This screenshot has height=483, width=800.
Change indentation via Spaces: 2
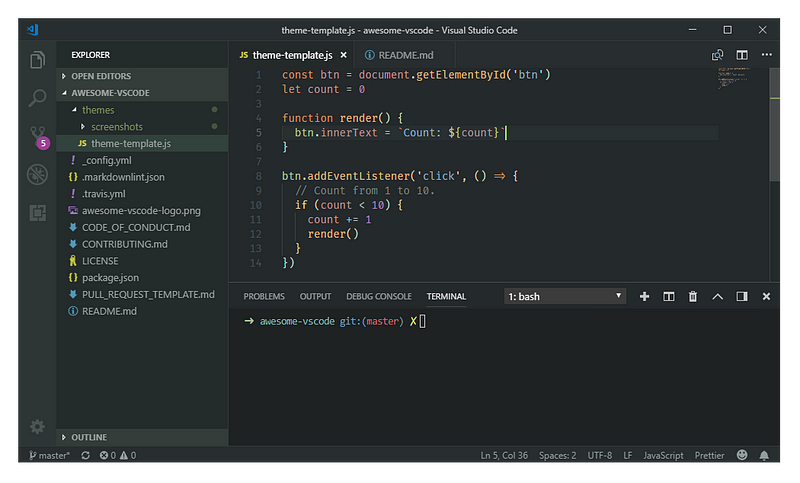click(558, 455)
